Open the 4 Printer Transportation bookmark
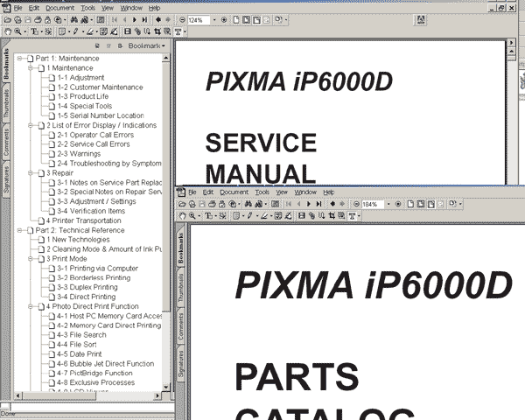 [84, 220]
